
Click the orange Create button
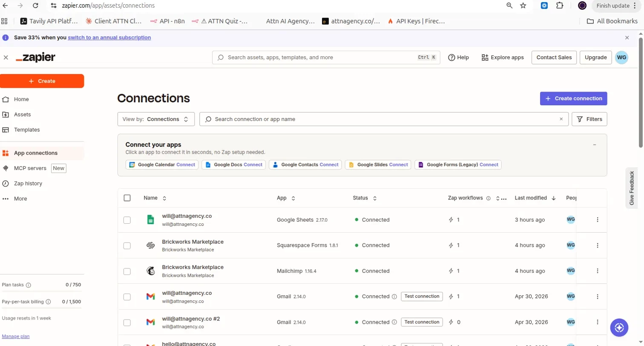(x=42, y=81)
